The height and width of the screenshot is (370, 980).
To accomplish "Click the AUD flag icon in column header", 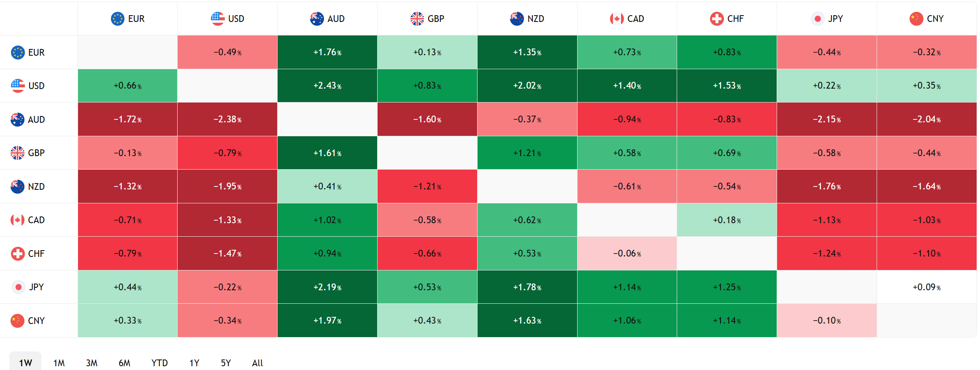I will click(317, 19).
